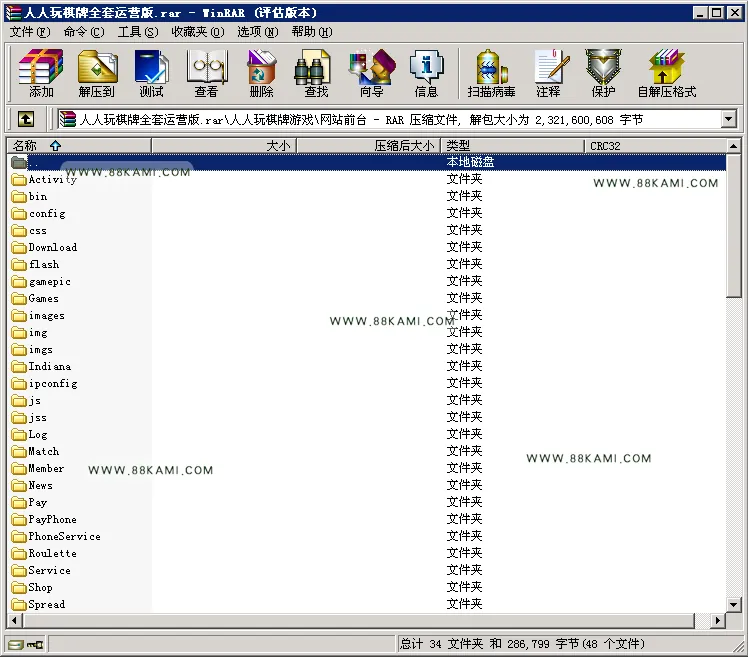Select the Roulette folder name
The width and height of the screenshot is (748, 657).
coord(52,553)
